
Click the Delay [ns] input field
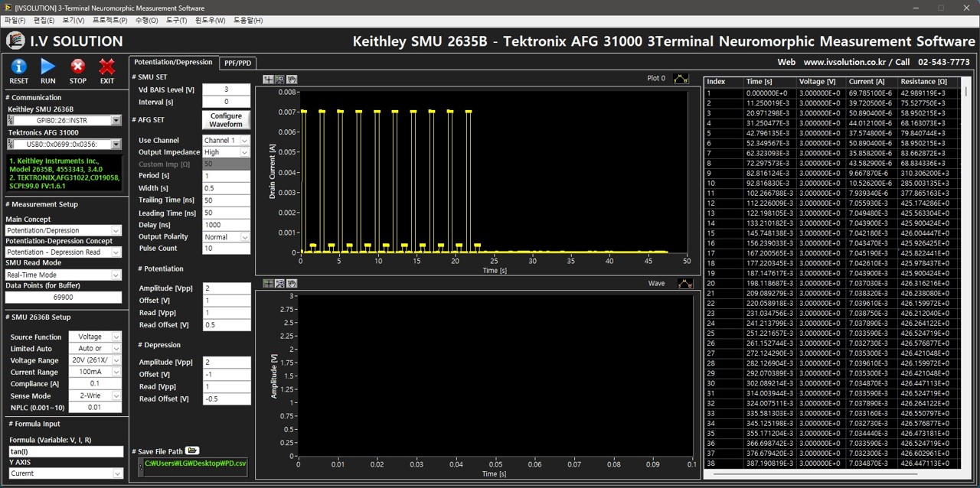pos(226,225)
